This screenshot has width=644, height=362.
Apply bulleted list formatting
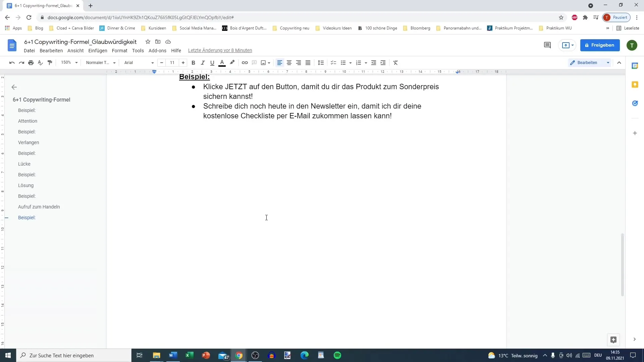[343, 63]
